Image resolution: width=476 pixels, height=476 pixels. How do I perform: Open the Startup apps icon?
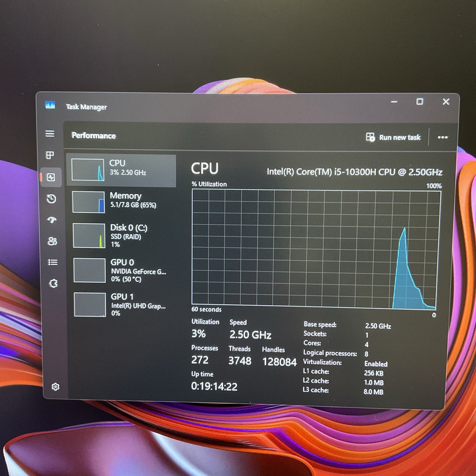[52, 220]
